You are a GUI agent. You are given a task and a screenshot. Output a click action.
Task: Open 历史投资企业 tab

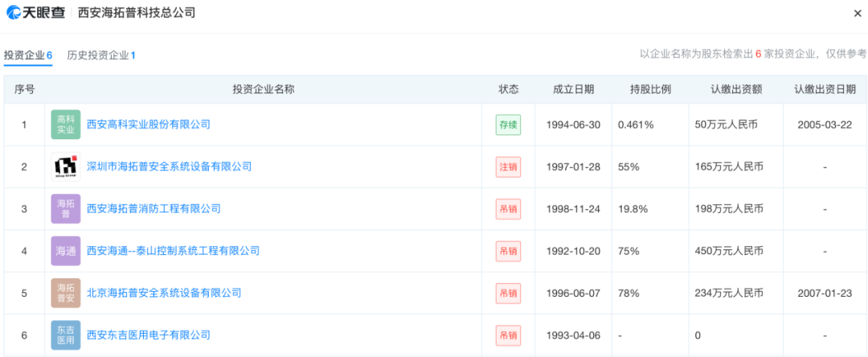tap(101, 55)
